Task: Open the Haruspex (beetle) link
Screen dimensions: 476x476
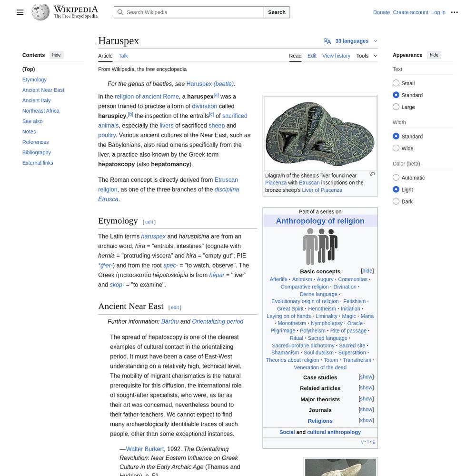Action: (x=210, y=84)
